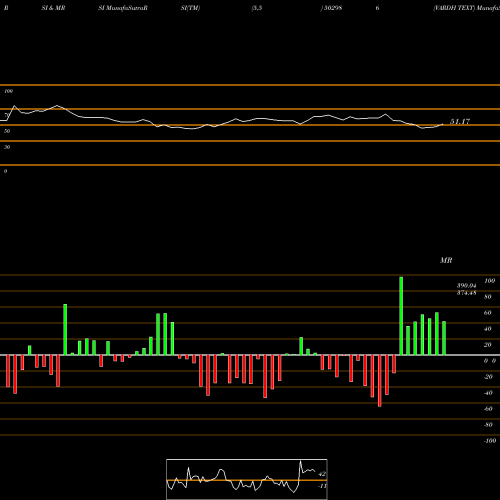Viewport: 500px width, 500px height.
Task: Click the VARDH TEXT Munafa header text
Action: (466, 8)
